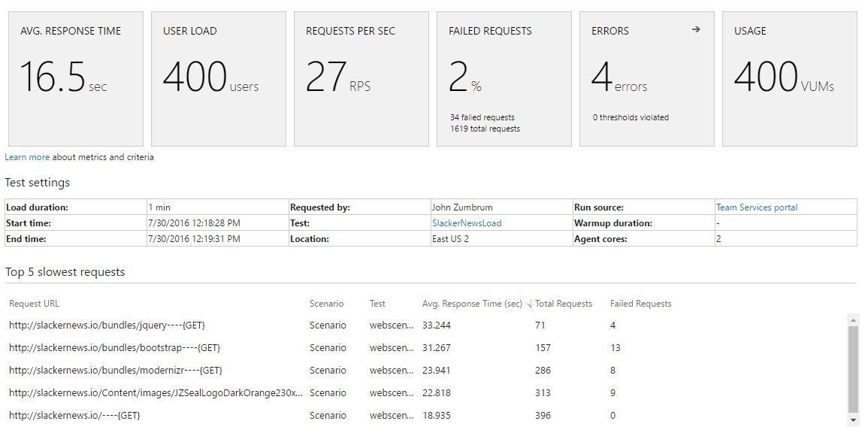
Task: Click the Failed Requests tile
Action: (504, 79)
